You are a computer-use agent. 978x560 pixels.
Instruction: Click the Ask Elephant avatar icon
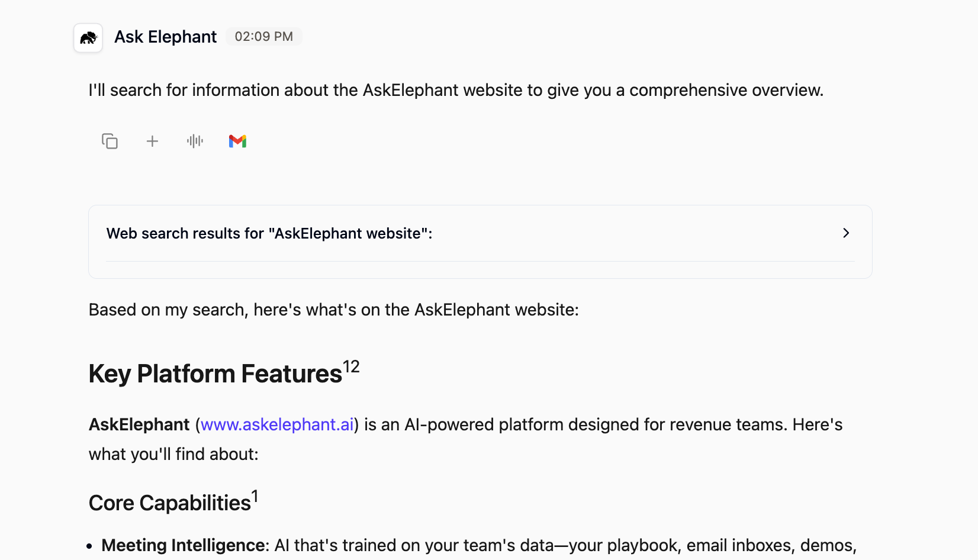(88, 38)
